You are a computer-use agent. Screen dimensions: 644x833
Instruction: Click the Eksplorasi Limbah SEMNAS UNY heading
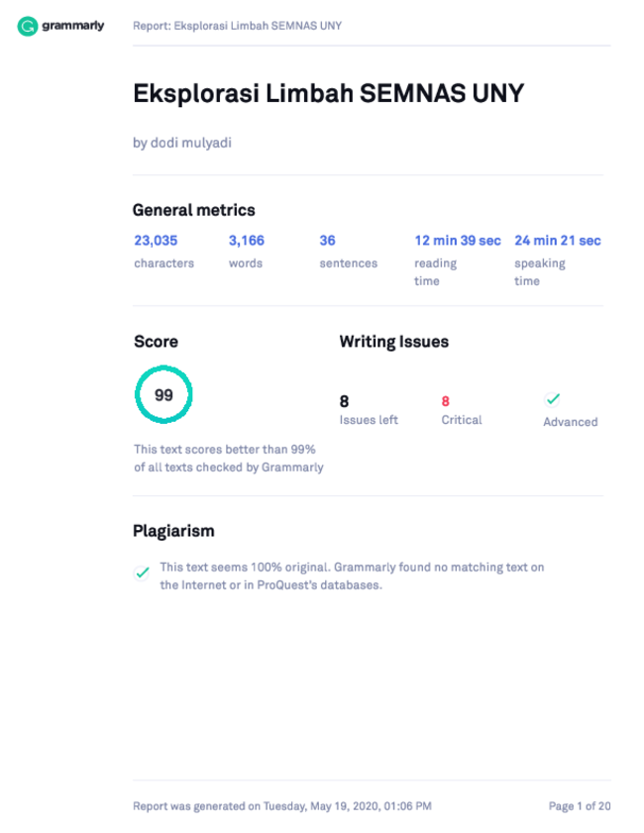click(x=328, y=93)
